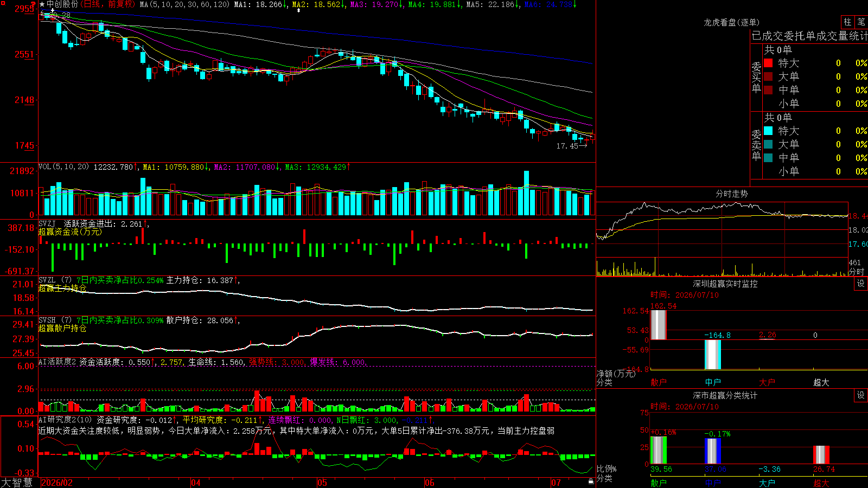Screen dimensions: 868x488
Task: Click the 中户 37.06 bar in 分类统计
Action: pyautogui.click(x=713, y=451)
